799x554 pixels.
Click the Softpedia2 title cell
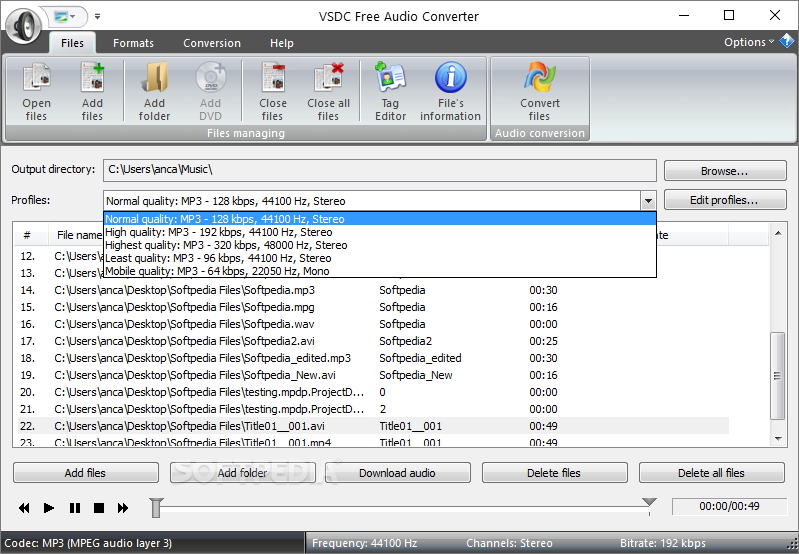click(406, 341)
